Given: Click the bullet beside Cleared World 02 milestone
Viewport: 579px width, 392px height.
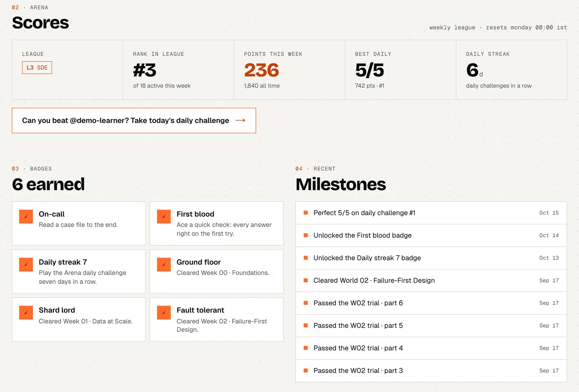Looking at the screenshot, I should pos(306,280).
